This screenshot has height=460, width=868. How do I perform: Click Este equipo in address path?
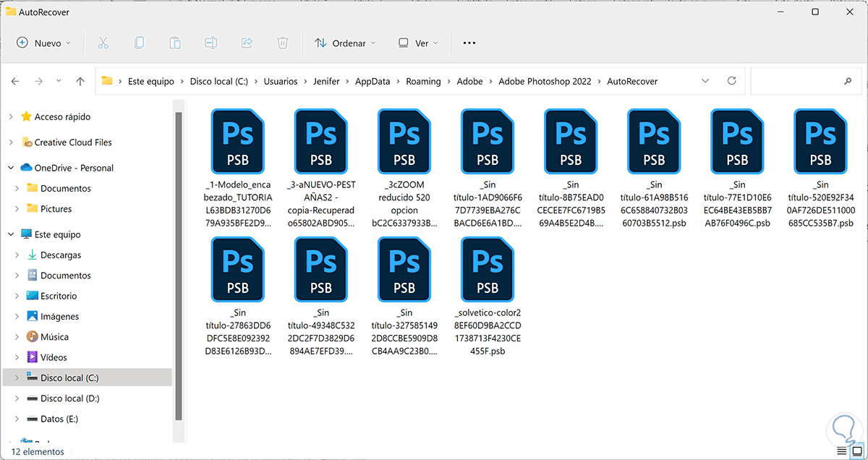pos(151,82)
